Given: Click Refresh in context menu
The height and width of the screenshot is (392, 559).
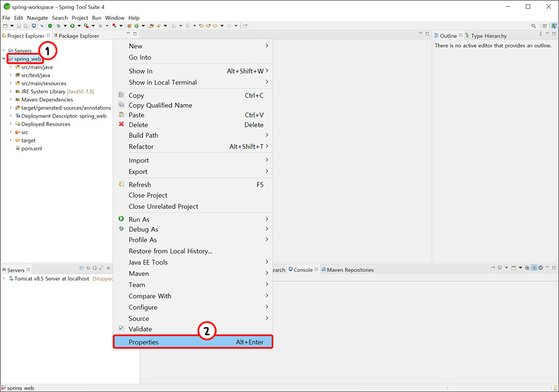Looking at the screenshot, I should pyautogui.click(x=193, y=184).
